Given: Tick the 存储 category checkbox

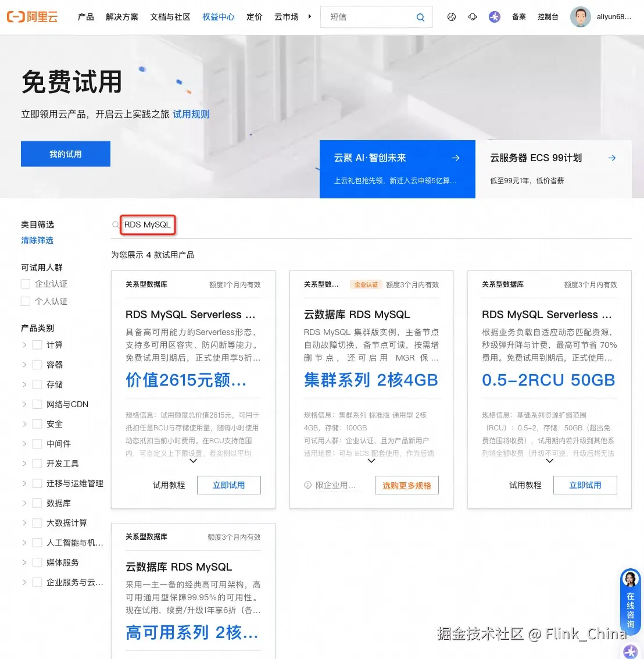Looking at the screenshot, I should (x=37, y=384).
